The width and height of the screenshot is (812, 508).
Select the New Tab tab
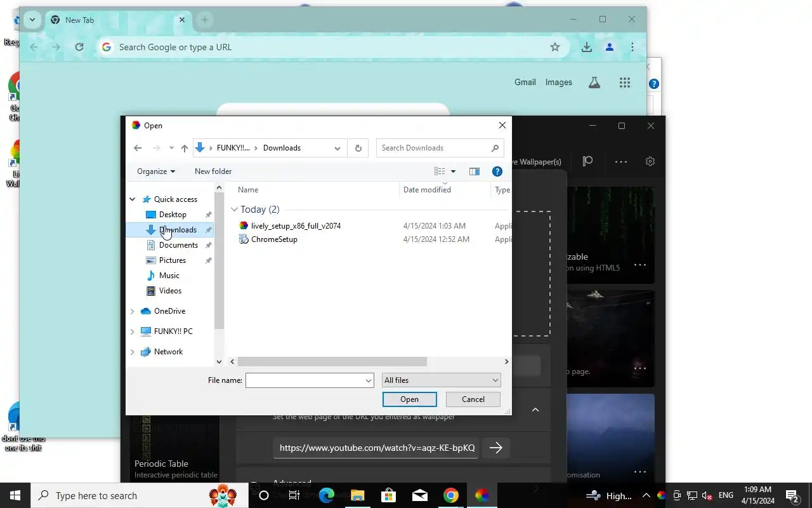point(117,20)
